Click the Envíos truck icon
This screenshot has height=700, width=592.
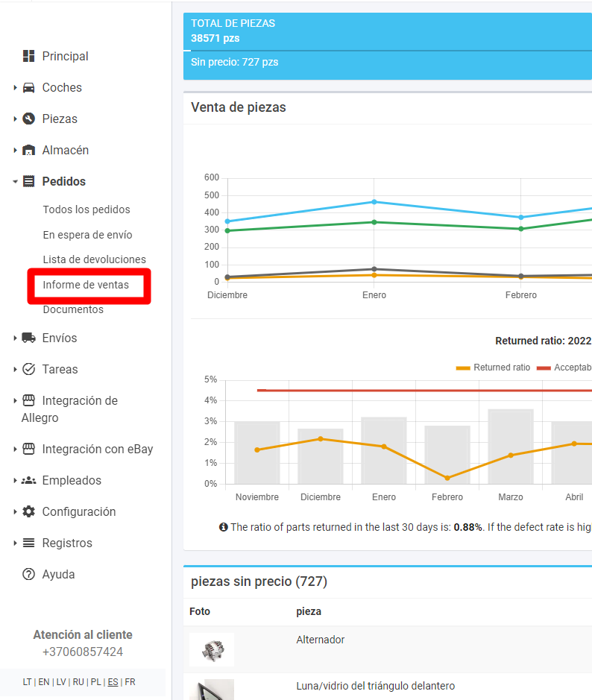28,338
